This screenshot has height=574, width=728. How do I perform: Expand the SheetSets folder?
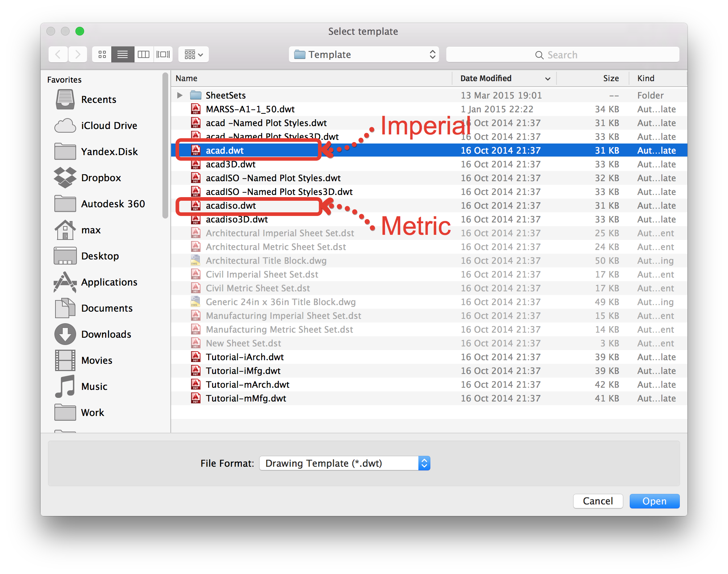[x=180, y=95]
